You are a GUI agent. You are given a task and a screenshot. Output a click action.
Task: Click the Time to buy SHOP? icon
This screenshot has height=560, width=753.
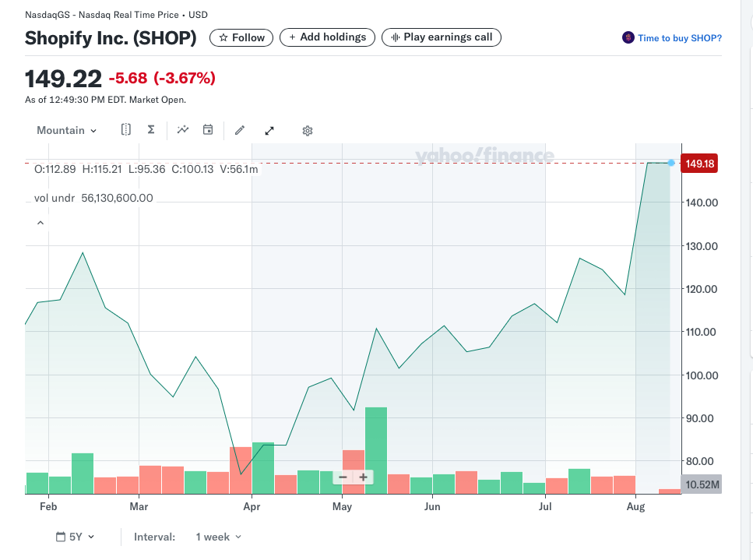628,37
